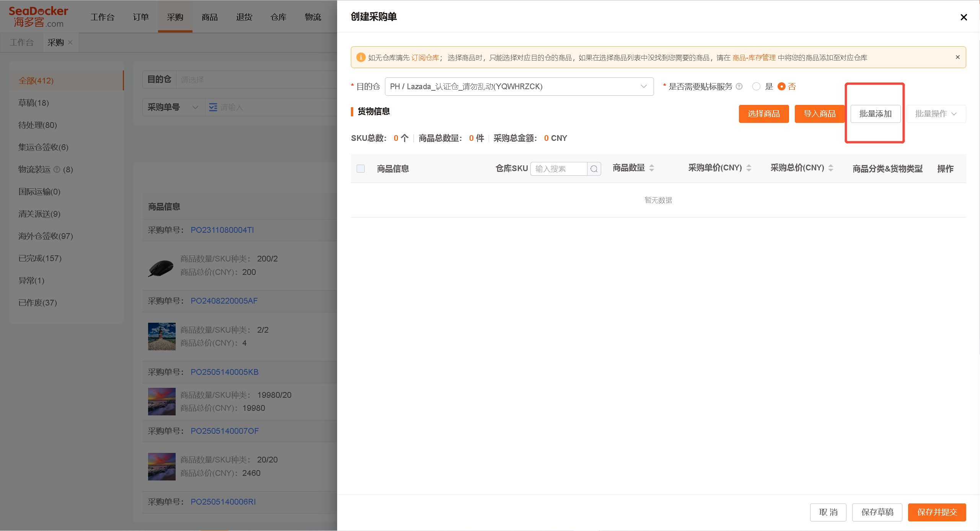Filter by 清关派送(9) status
The width and height of the screenshot is (980, 531).
pos(67,214)
